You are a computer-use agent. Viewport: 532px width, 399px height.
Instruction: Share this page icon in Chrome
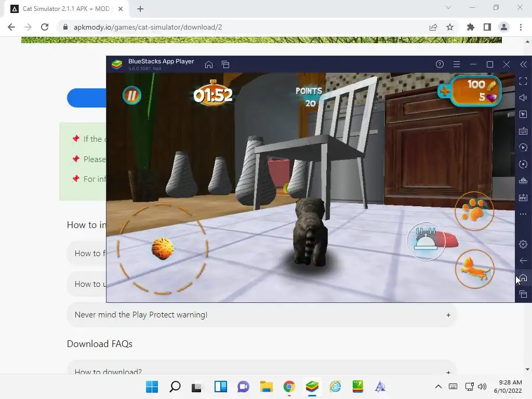pyautogui.click(x=433, y=27)
